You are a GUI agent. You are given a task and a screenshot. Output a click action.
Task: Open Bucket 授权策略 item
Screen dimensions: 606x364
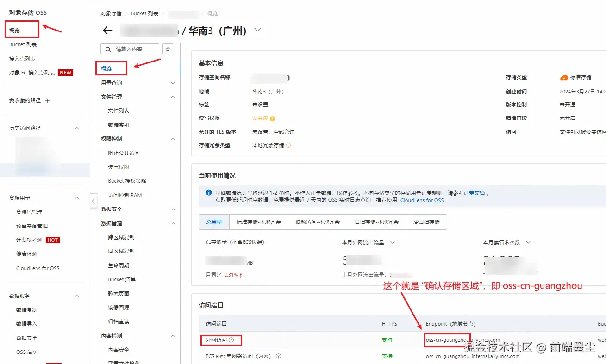point(127,181)
